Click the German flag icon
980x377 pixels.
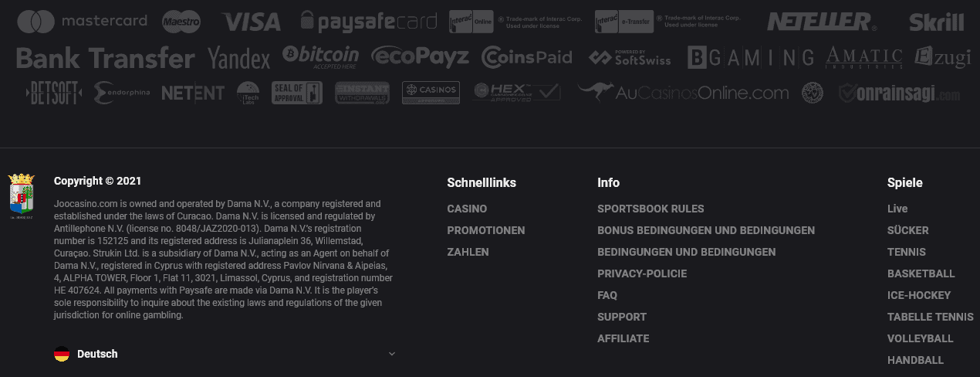coord(62,354)
